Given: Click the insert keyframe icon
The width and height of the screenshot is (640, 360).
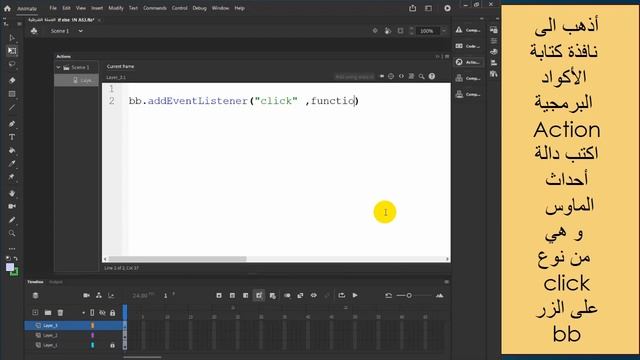Looking at the screenshot, I should pyautogui.click(x=219, y=295).
